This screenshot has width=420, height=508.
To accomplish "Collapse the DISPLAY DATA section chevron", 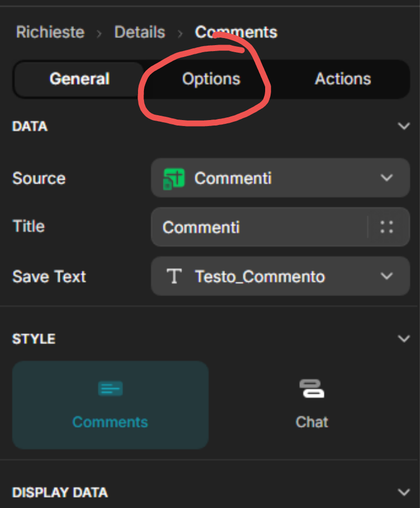I will pos(404,493).
